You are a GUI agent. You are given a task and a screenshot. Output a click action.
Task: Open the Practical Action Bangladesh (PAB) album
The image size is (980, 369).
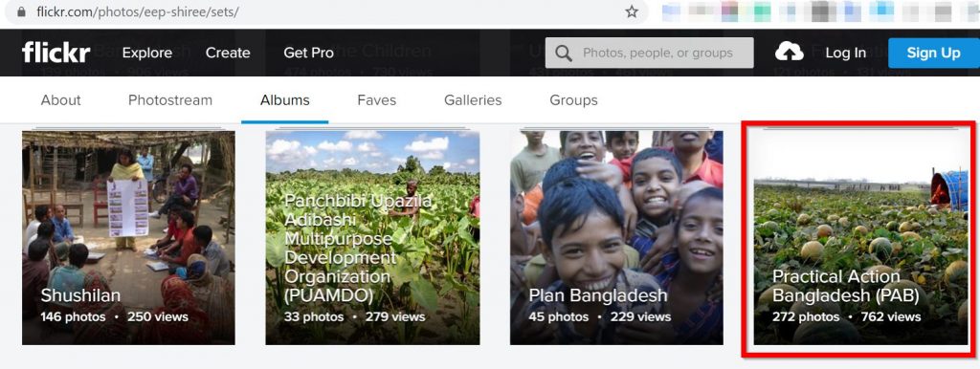coord(860,237)
